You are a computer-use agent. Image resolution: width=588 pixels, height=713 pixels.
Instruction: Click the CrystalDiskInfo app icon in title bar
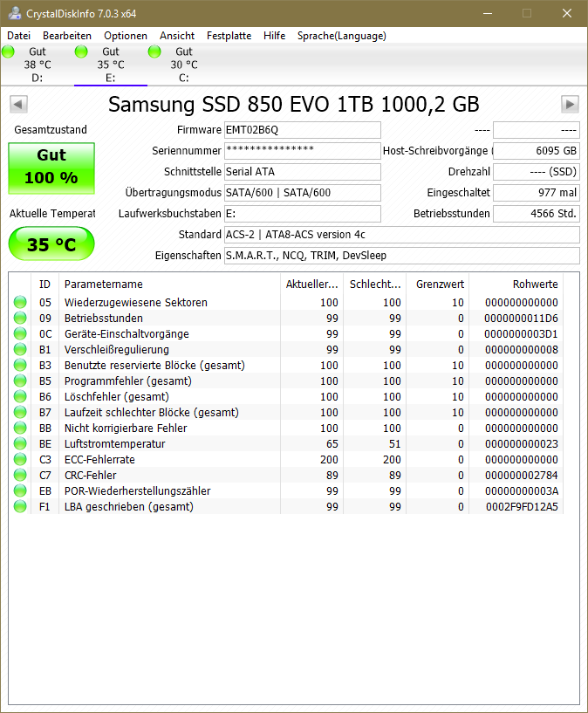coord(15,13)
